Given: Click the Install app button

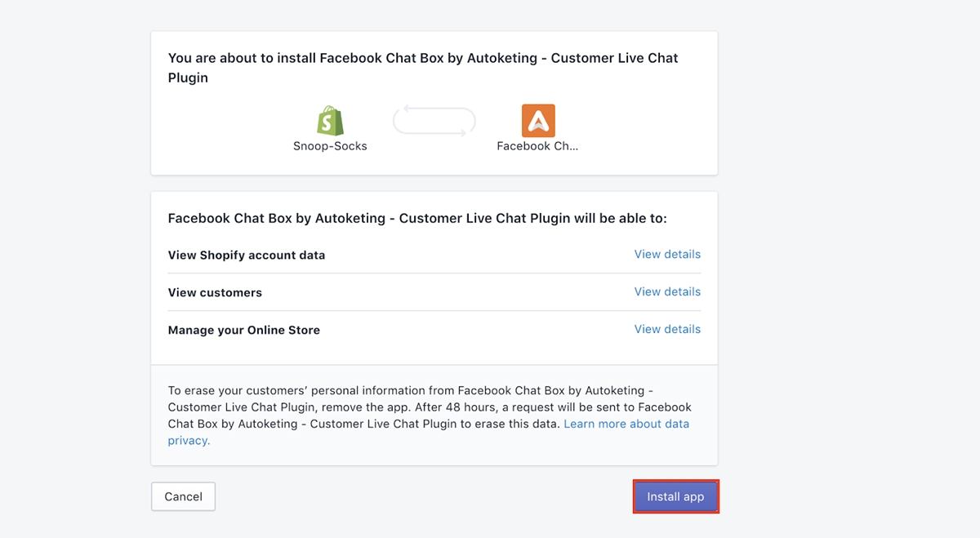Looking at the screenshot, I should (675, 496).
